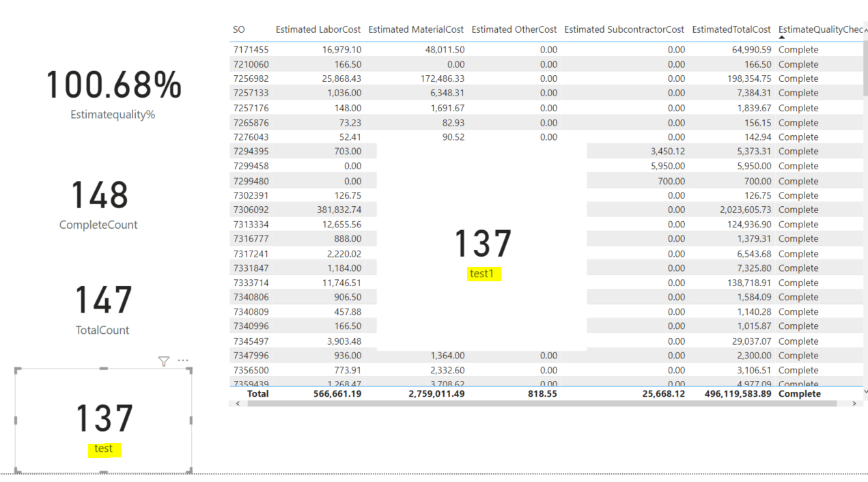Click the table's horizontal scrollbar
Image resolution: width=868 pixels, height=482 pixels.
point(542,403)
